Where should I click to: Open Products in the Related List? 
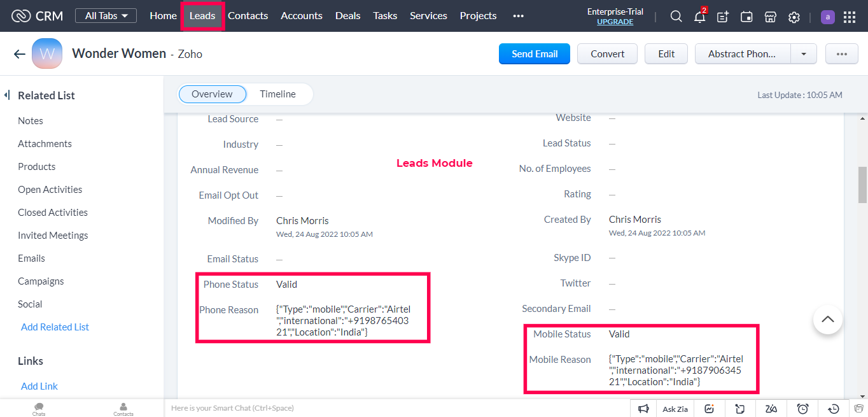point(37,167)
